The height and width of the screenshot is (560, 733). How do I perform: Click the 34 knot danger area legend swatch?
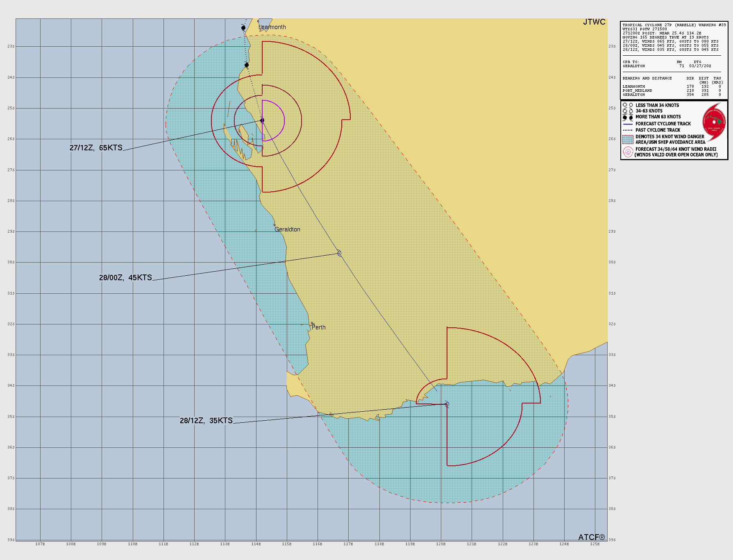pos(628,139)
